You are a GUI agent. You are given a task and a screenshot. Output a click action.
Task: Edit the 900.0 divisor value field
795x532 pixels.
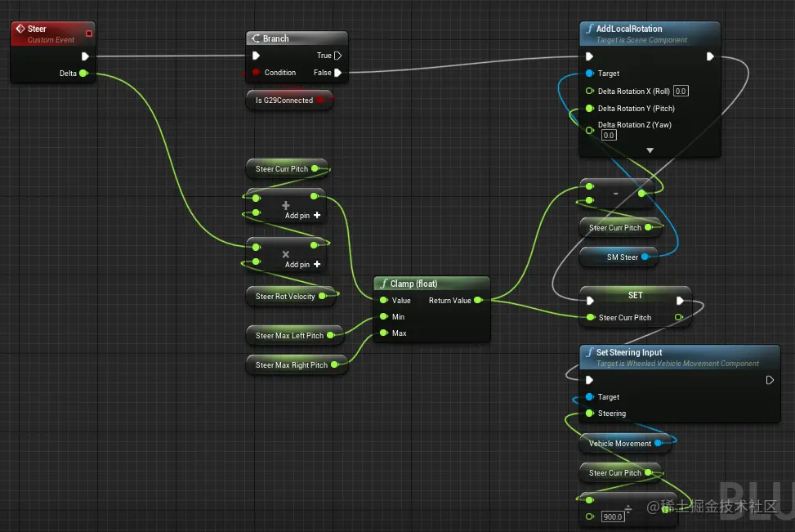pos(613,516)
